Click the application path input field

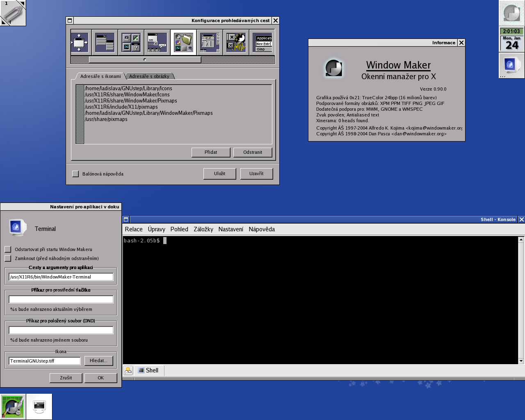coord(61,277)
